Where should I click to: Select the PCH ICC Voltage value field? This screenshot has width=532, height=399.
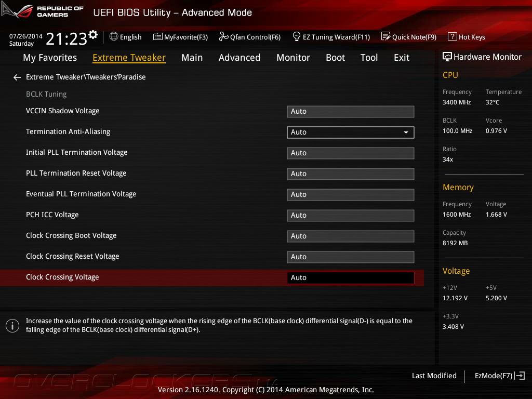(x=351, y=216)
